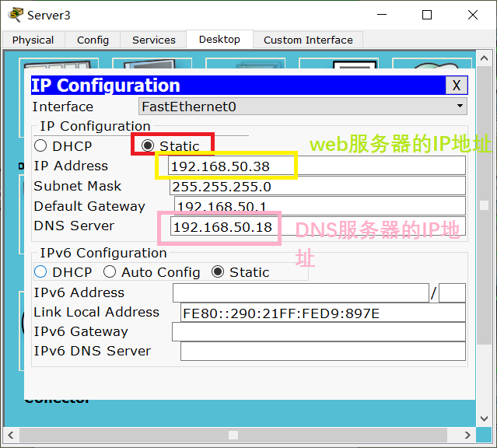Select the Desktop tab
The image size is (497, 448).
pyautogui.click(x=219, y=40)
